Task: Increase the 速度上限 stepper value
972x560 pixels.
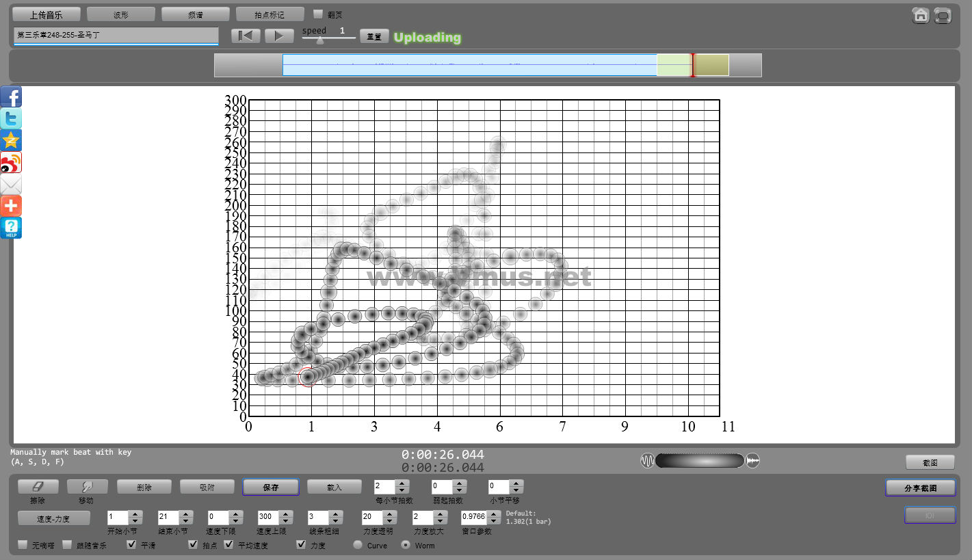Action: click(x=286, y=514)
